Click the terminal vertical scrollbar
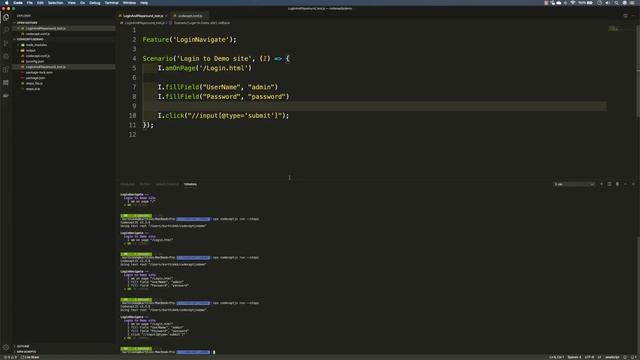Viewport: 640px width, 360px height. click(x=638, y=296)
